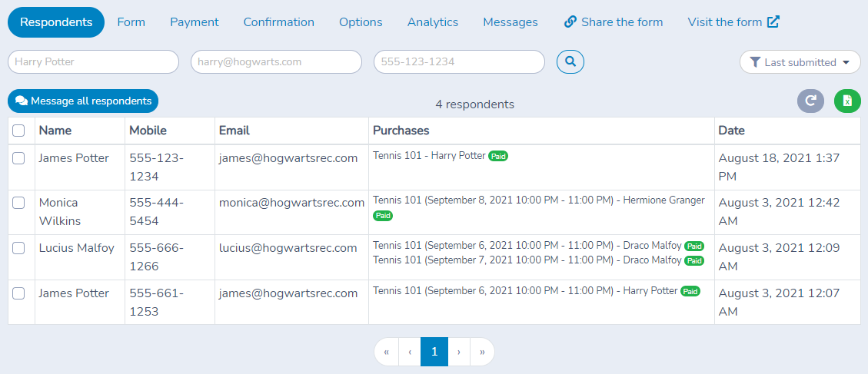Go to next page with single-right arrow
This screenshot has height=374, width=868.
[x=459, y=352]
